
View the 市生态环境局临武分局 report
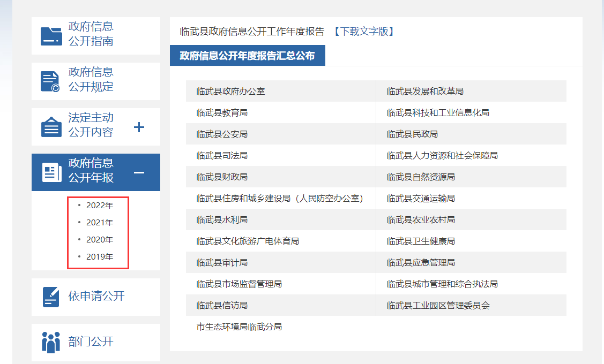[x=239, y=327]
